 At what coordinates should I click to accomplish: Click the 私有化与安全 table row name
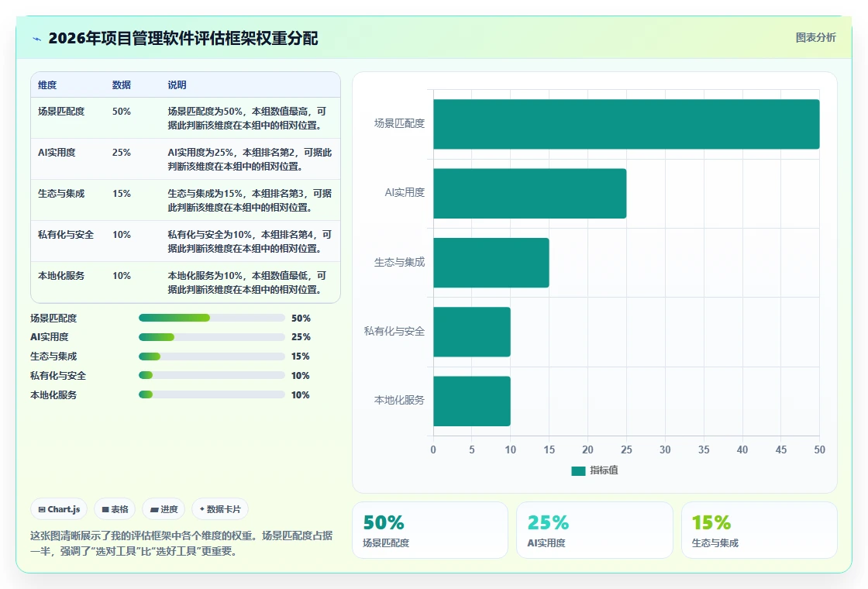pos(66,235)
